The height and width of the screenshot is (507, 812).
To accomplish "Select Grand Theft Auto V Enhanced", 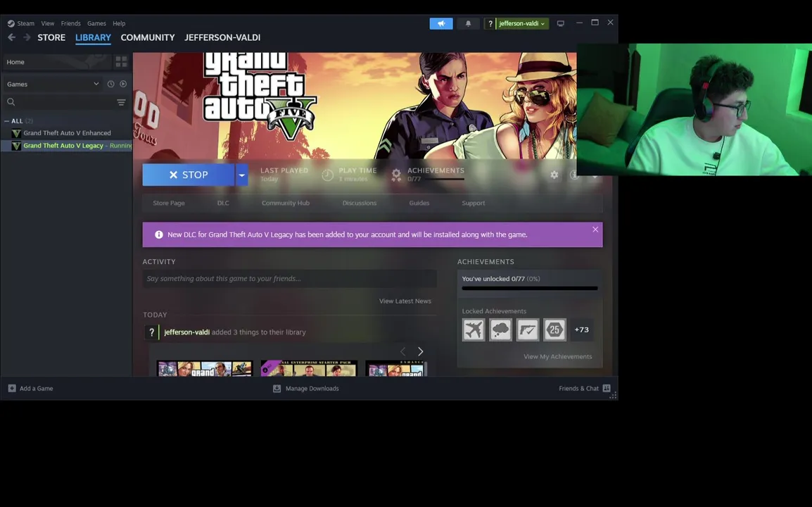I will [x=67, y=133].
